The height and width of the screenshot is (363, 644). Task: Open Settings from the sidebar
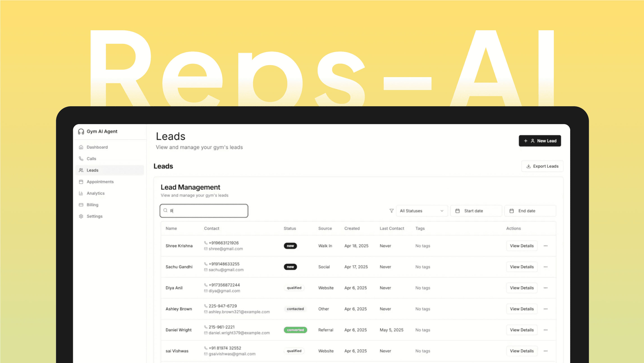point(94,216)
